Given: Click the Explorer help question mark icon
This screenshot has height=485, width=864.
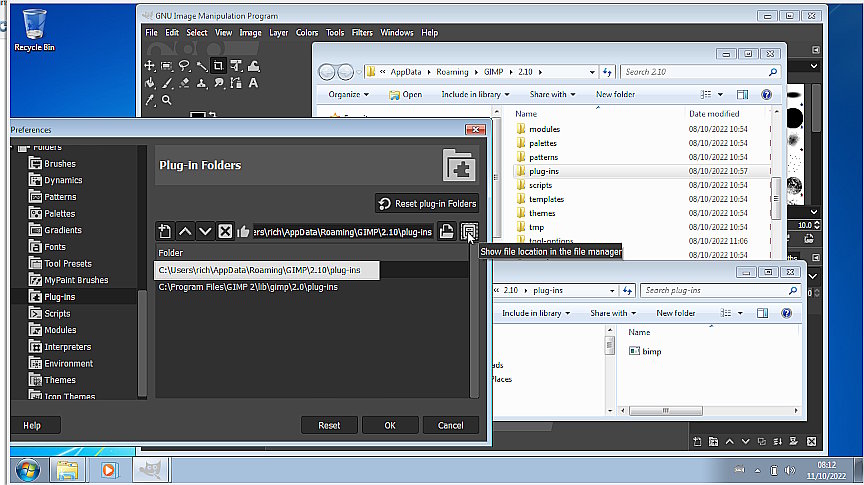Looking at the screenshot, I should pos(766,94).
